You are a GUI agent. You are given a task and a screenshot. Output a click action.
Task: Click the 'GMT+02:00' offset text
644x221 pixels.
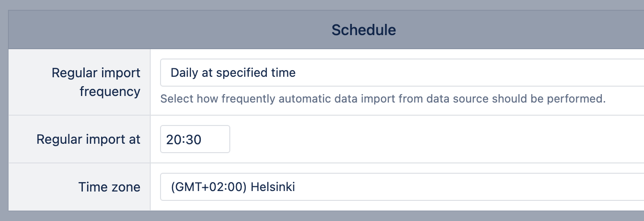(x=211, y=187)
